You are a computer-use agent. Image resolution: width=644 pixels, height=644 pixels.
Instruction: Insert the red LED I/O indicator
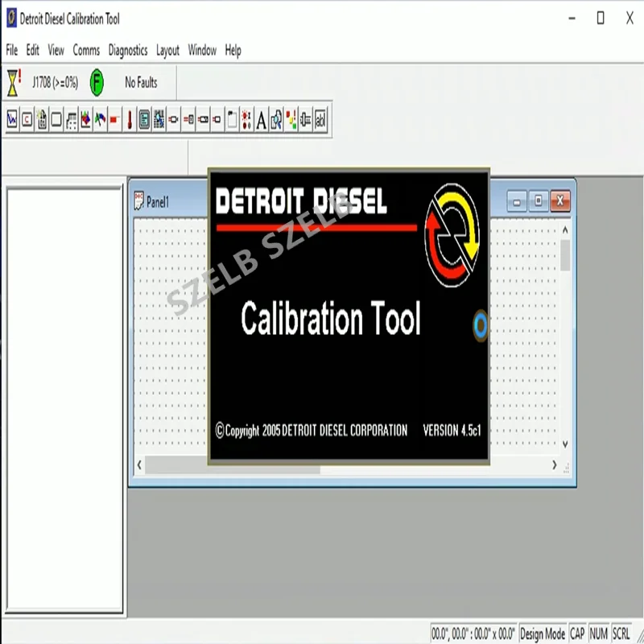(246, 119)
